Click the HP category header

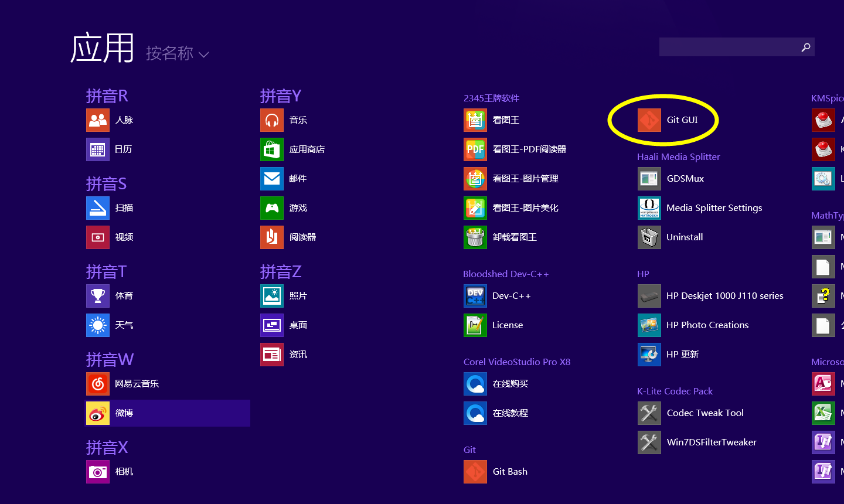pos(643,274)
